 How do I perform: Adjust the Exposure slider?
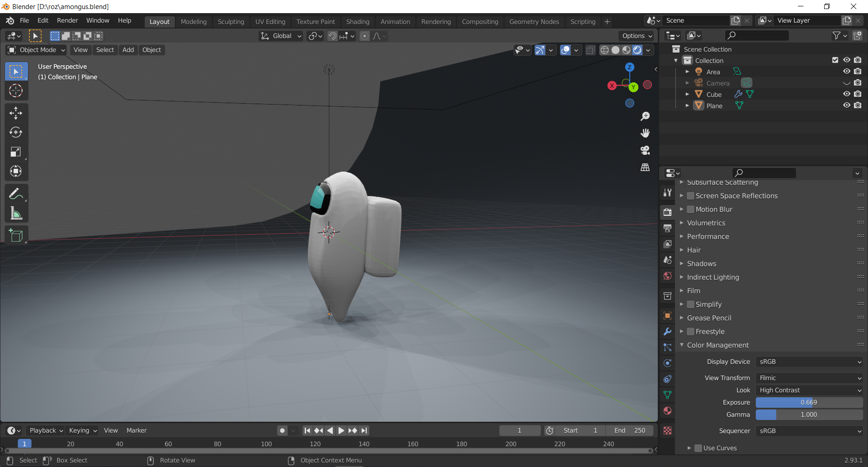(809, 402)
